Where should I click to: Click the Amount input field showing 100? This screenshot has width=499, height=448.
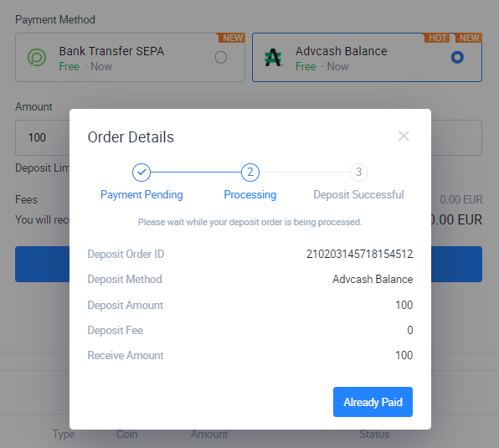43,138
